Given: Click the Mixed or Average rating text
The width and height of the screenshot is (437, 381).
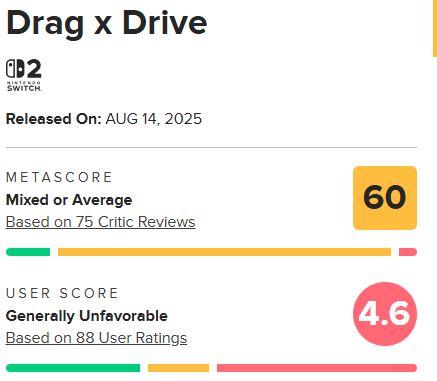Looking at the screenshot, I should [x=69, y=200].
